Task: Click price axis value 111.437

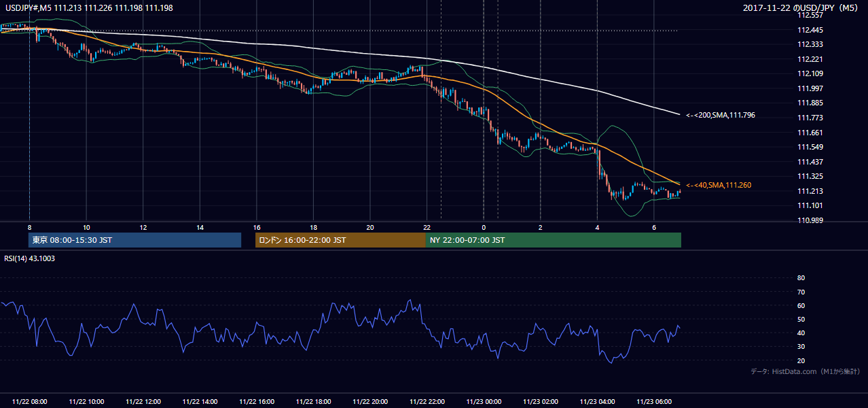Action: coord(810,162)
